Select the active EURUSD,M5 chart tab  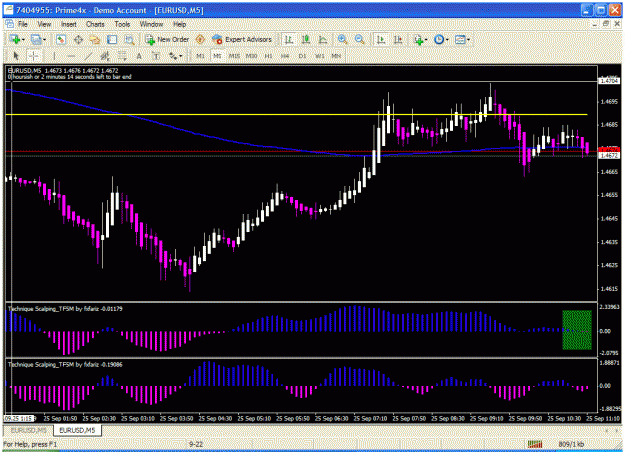tap(77, 430)
